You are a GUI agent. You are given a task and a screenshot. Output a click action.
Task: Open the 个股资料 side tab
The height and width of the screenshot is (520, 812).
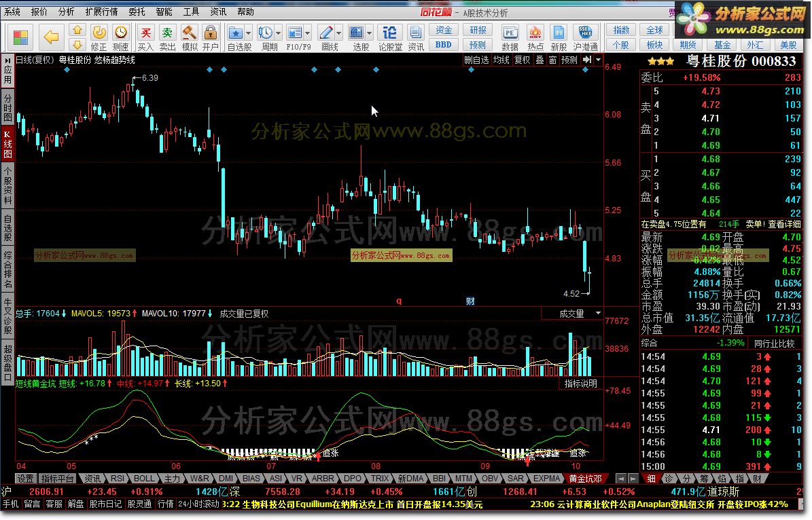click(7, 186)
